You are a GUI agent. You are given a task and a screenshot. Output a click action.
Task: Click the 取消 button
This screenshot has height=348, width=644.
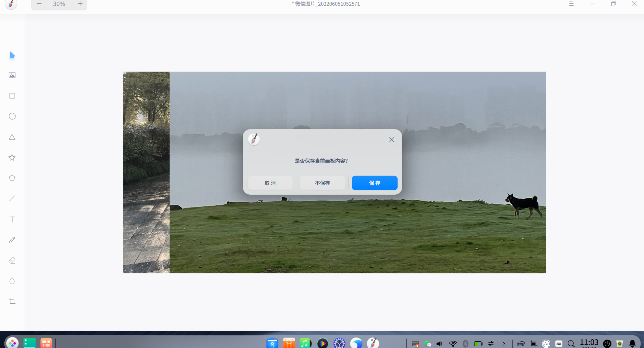click(x=270, y=183)
